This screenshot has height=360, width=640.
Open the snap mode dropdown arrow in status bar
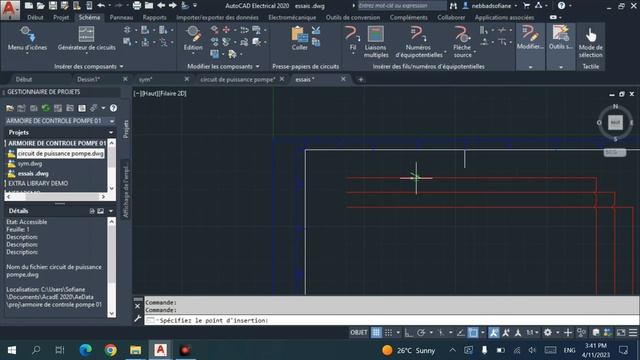(398, 333)
